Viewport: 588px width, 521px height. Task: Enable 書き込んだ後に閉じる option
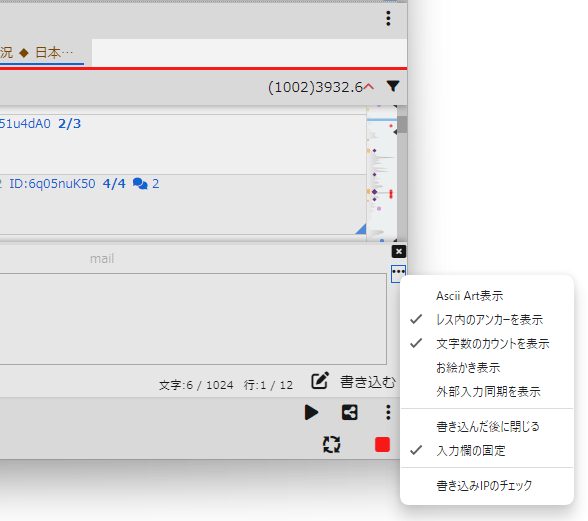click(487, 426)
